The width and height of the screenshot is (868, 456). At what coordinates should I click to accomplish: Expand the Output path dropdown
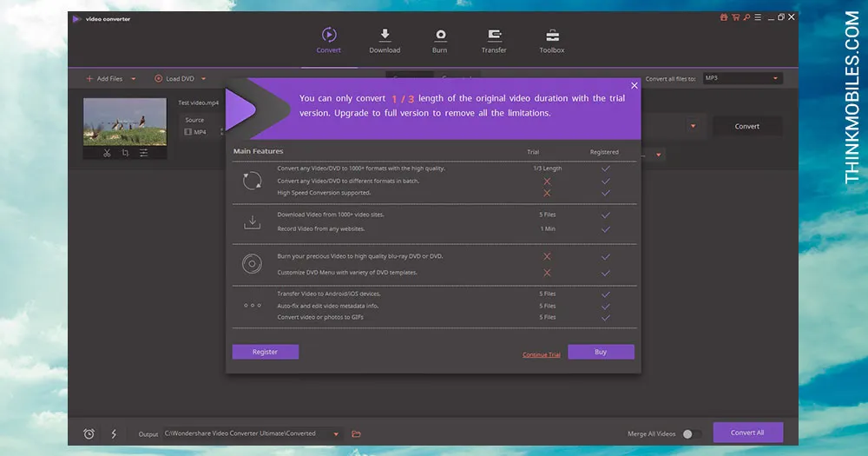point(335,433)
